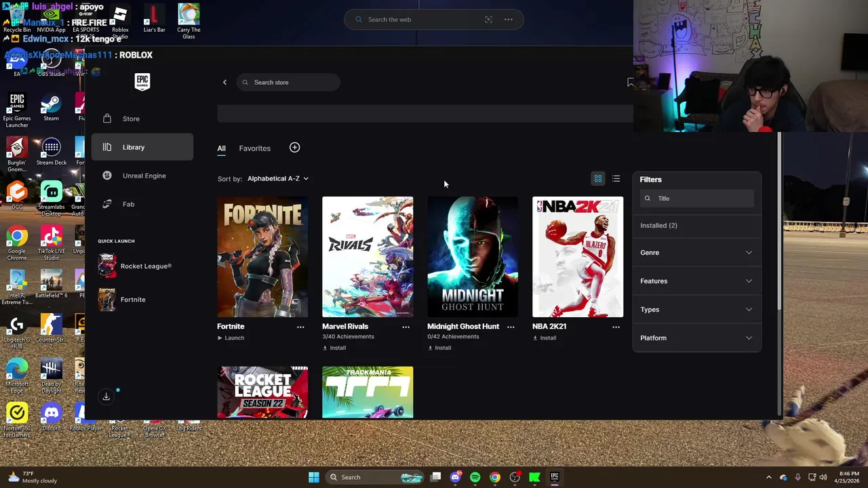The image size is (868, 488).
Task: Click the taskbar Search box
Action: 376,477
